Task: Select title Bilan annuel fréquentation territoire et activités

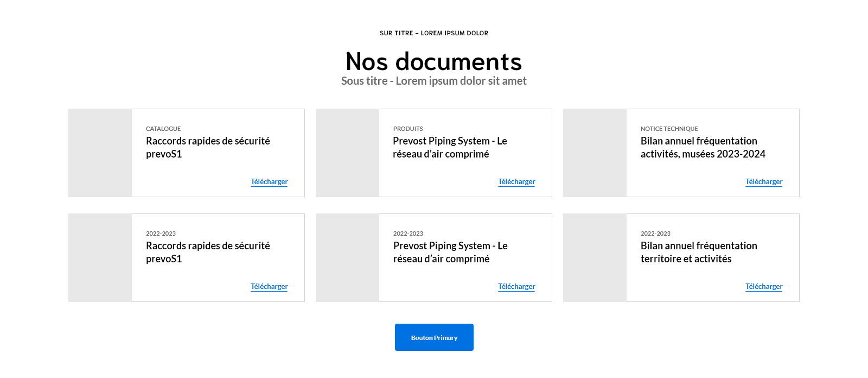Action: pyautogui.click(x=699, y=252)
